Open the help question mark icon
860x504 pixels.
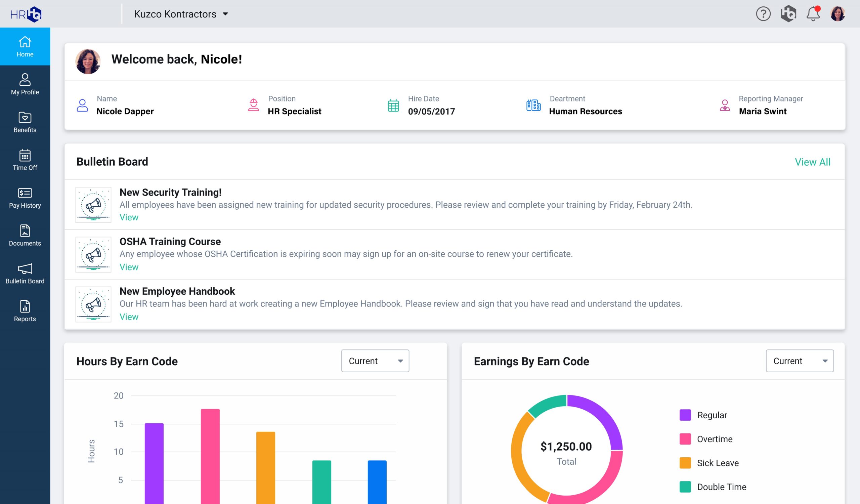coord(763,14)
